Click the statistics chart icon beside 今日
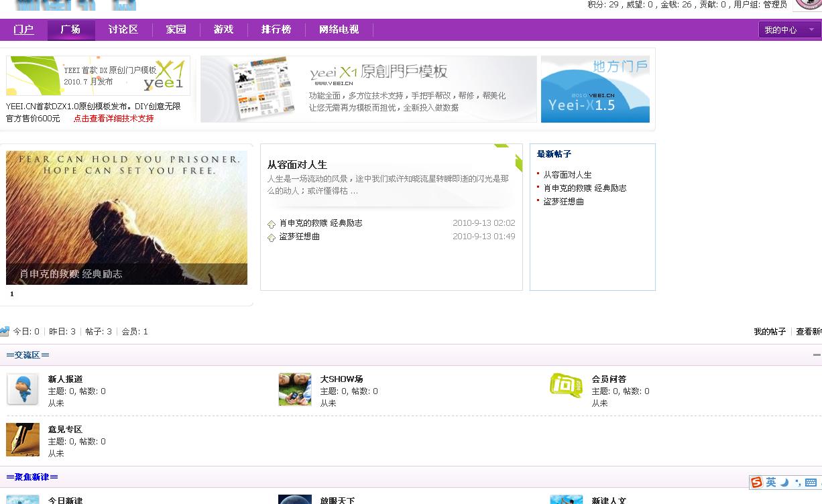The height and width of the screenshot is (504, 822). (5, 331)
